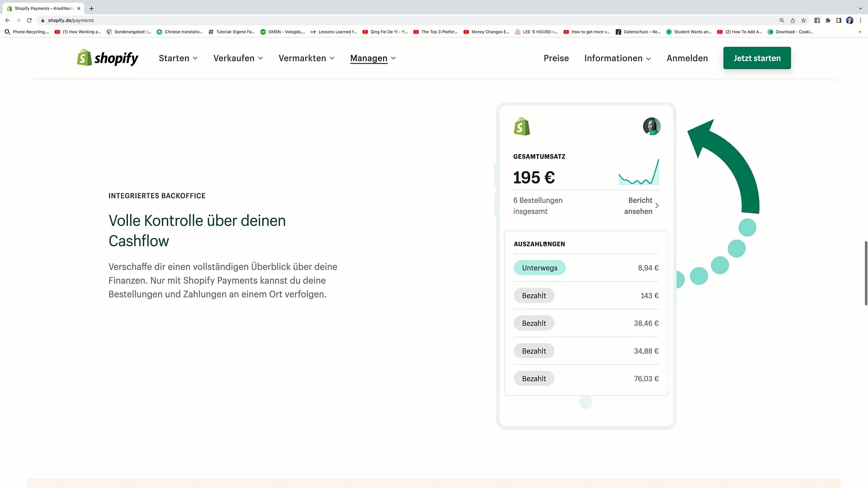Expand the Verkaufen menu
868x488 pixels.
pyautogui.click(x=238, y=58)
